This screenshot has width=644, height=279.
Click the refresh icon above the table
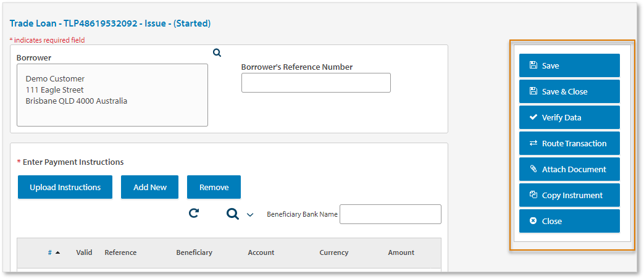pos(194,214)
